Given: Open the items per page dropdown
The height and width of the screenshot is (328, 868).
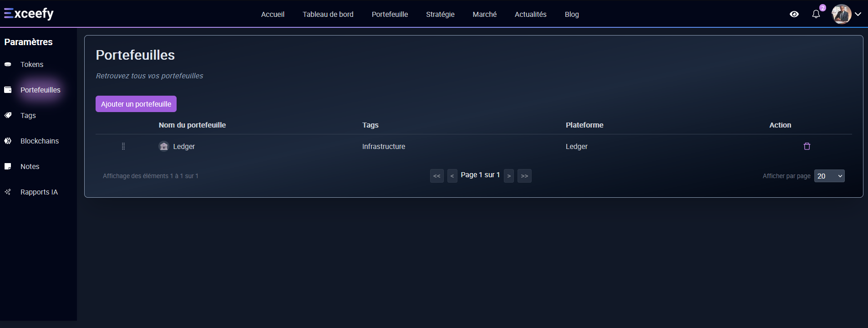Looking at the screenshot, I should [829, 176].
